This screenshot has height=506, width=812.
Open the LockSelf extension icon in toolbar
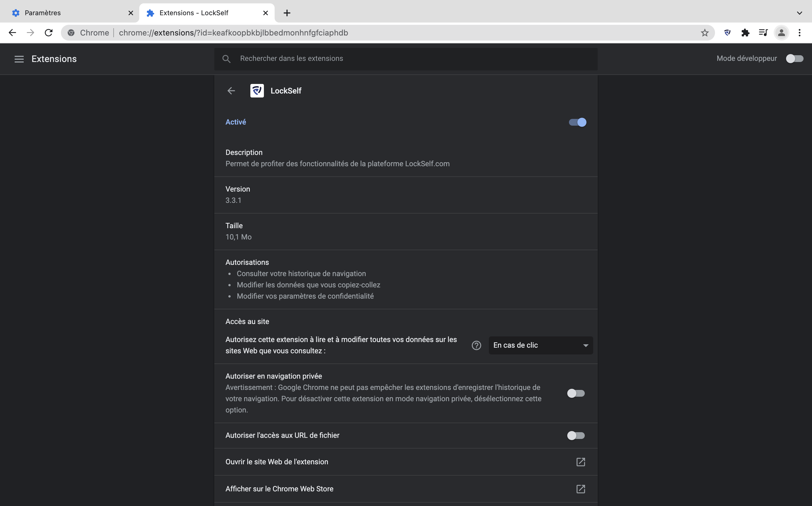click(727, 32)
